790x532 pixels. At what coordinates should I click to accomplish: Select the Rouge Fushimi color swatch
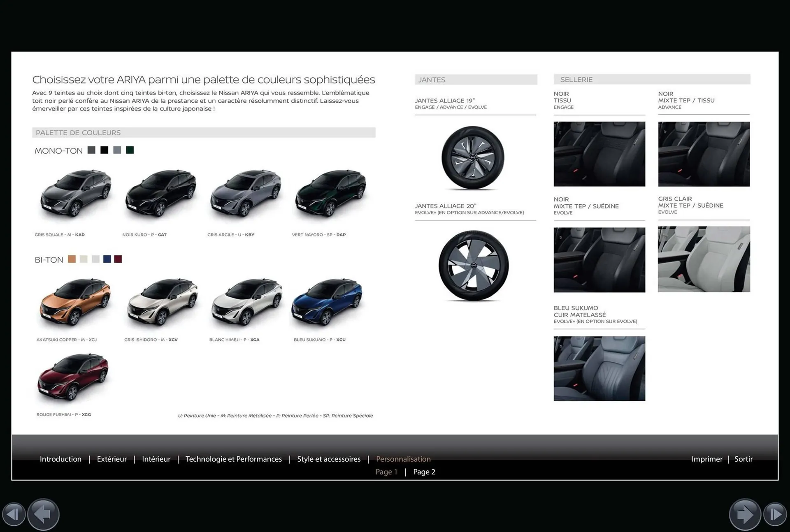(118, 259)
